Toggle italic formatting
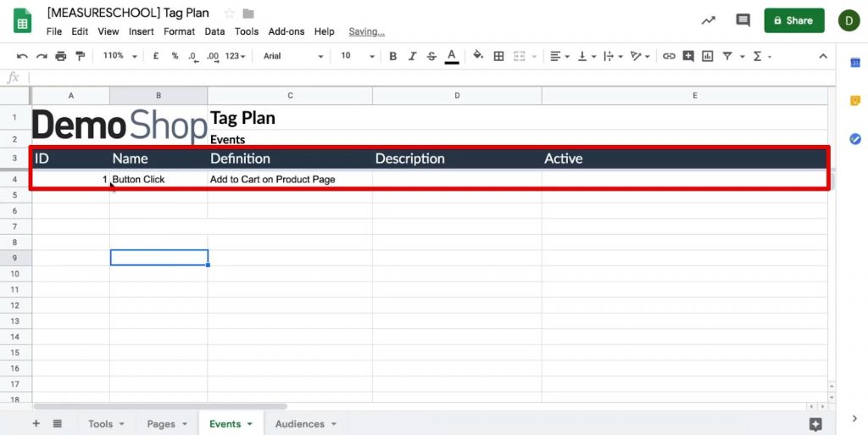Viewport: 868px width, 435px height. (x=412, y=56)
